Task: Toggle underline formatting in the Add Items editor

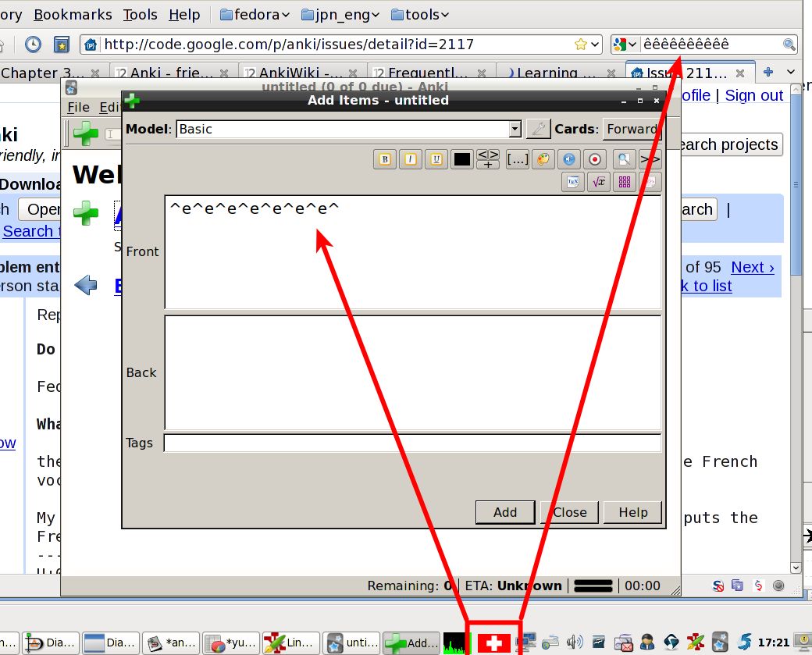Action: 436,159
